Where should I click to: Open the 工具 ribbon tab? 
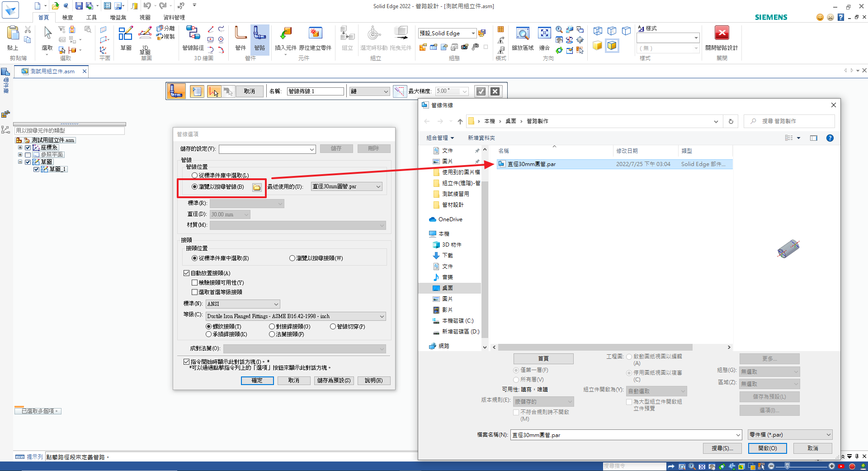click(92, 17)
